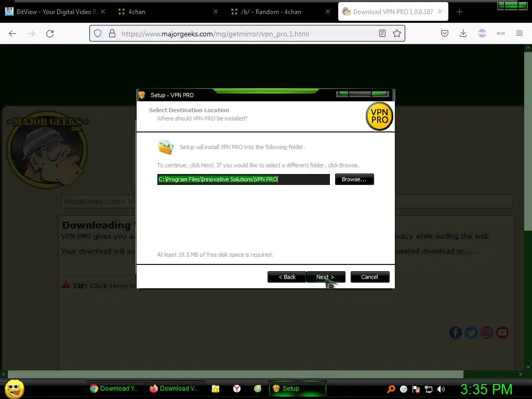Switch to the BitView tab
This screenshot has height=399, width=532.
tap(55, 12)
